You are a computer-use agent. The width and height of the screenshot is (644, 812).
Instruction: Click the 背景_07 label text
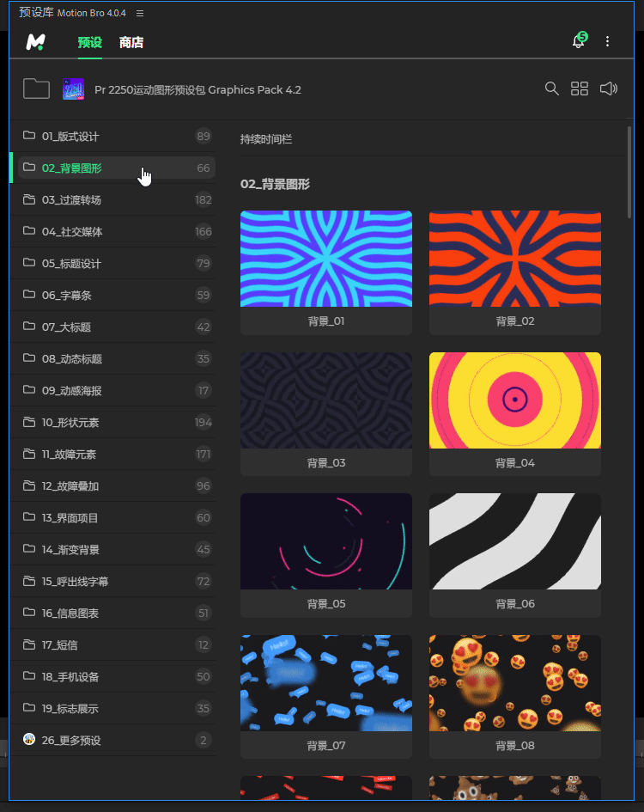tap(326, 746)
